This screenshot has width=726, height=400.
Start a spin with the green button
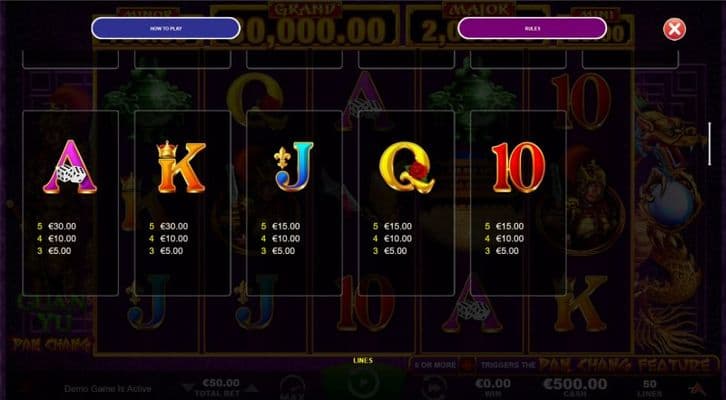(x=363, y=383)
